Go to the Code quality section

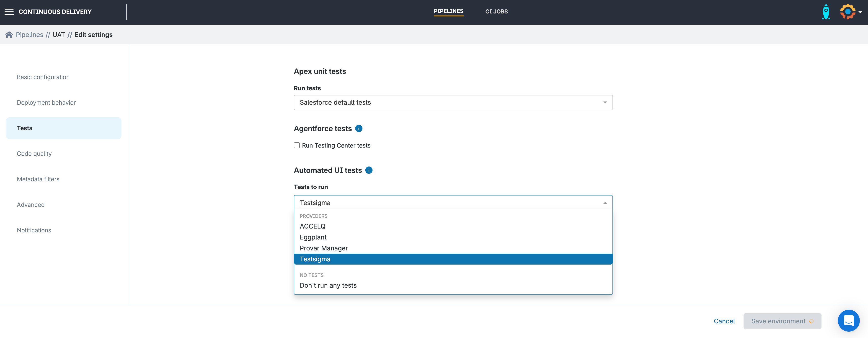click(x=34, y=153)
